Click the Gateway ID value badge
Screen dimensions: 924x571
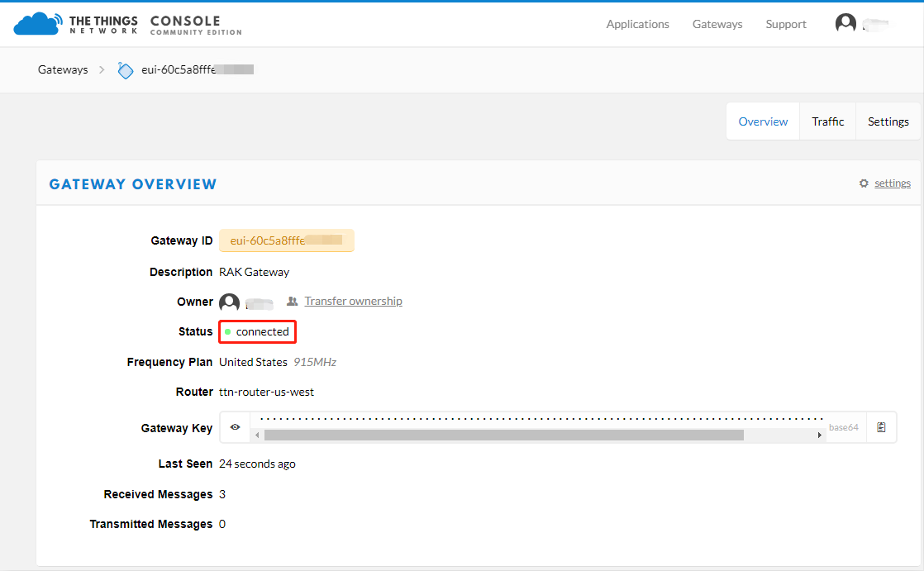[287, 240]
